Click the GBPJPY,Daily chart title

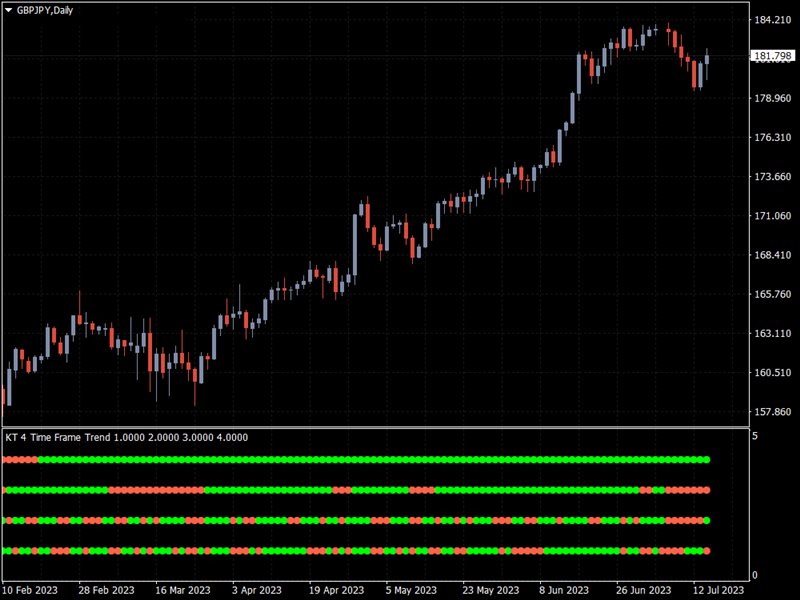click(x=45, y=10)
